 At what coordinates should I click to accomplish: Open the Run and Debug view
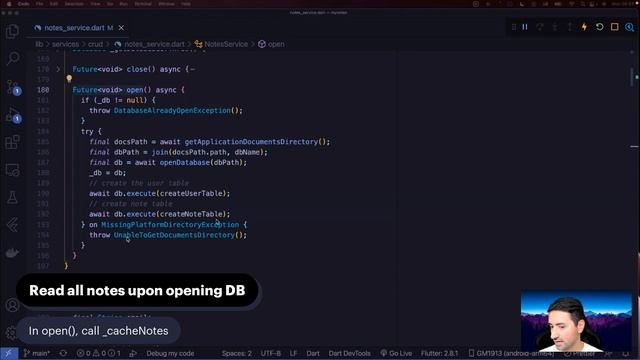coord(13,115)
